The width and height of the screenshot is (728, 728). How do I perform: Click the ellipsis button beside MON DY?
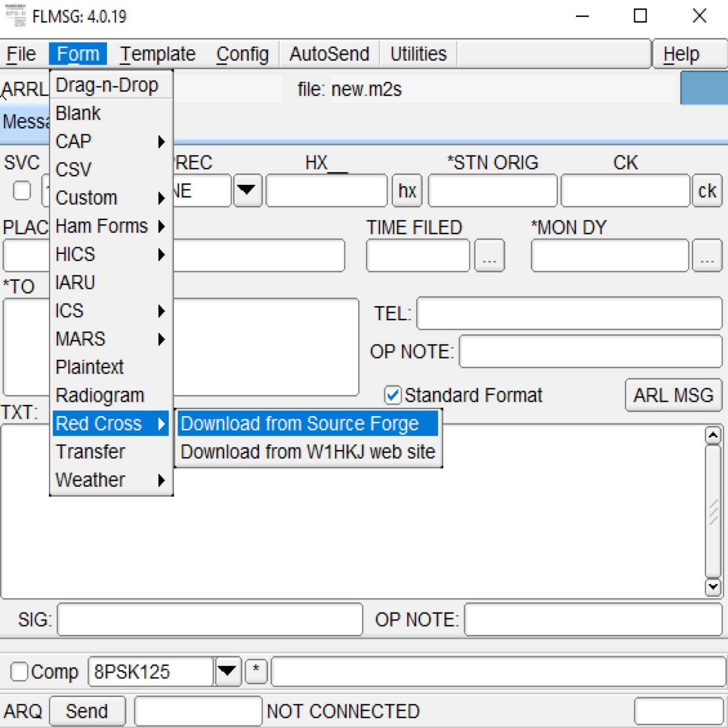707,255
